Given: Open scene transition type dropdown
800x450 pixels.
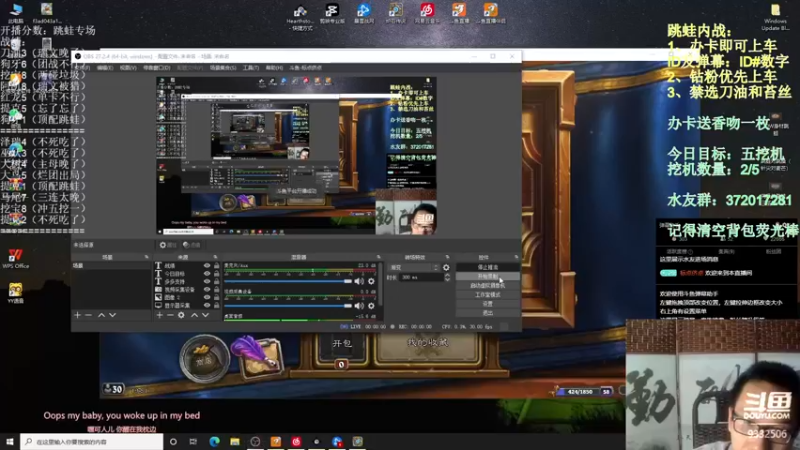Looking at the screenshot, I should click(414, 267).
